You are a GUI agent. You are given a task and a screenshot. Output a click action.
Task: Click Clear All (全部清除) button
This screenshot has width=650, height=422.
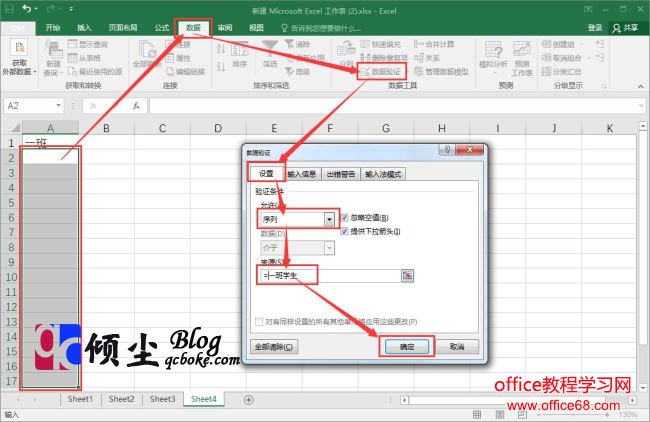(x=274, y=347)
